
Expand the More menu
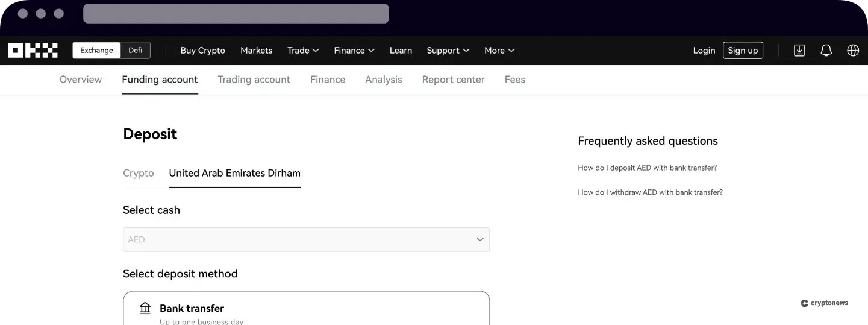coord(499,51)
